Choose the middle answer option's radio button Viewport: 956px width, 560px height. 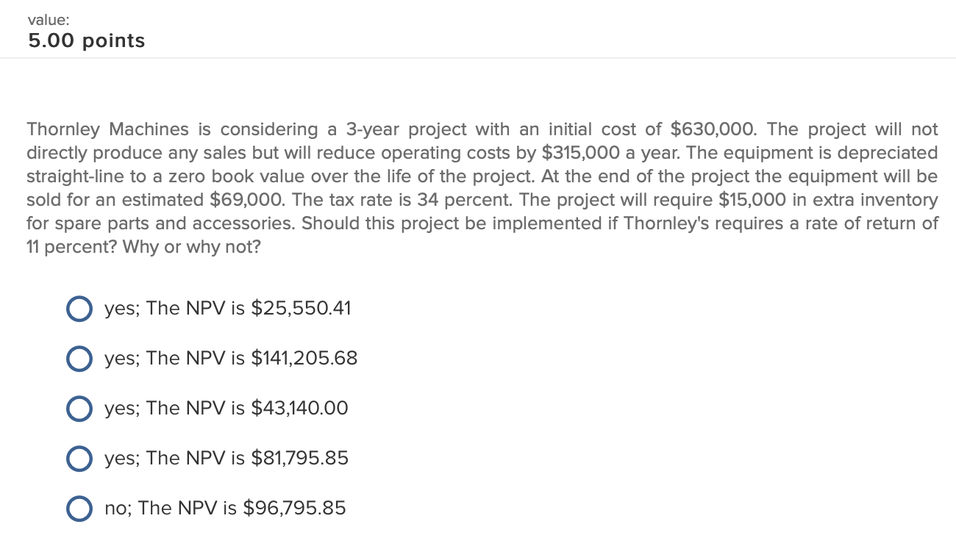point(79,409)
